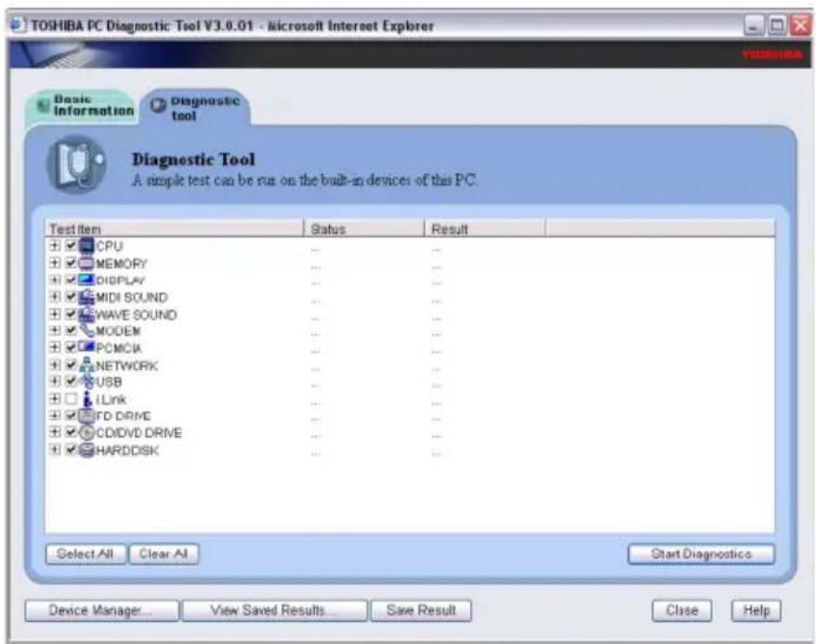Viewport: 816px width, 644px height.
Task: Select the HARDDISK row label
Action: pyautogui.click(x=127, y=451)
